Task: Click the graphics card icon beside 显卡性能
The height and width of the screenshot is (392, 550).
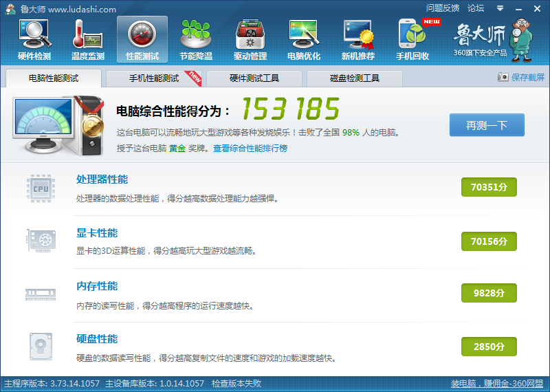Action: pyautogui.click(x=41, y=241)
